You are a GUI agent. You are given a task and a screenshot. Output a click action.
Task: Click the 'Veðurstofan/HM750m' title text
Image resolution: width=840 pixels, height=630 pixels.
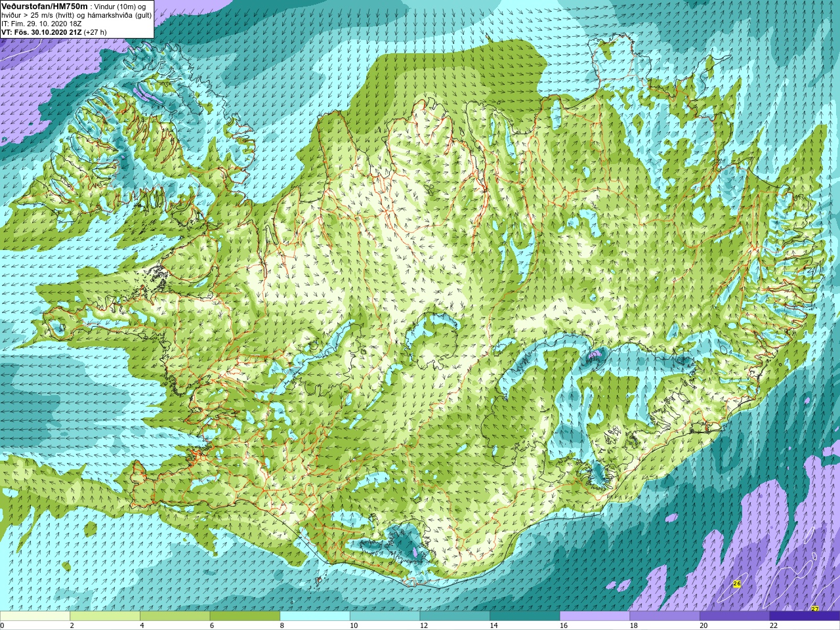click(x=45, y=6)
